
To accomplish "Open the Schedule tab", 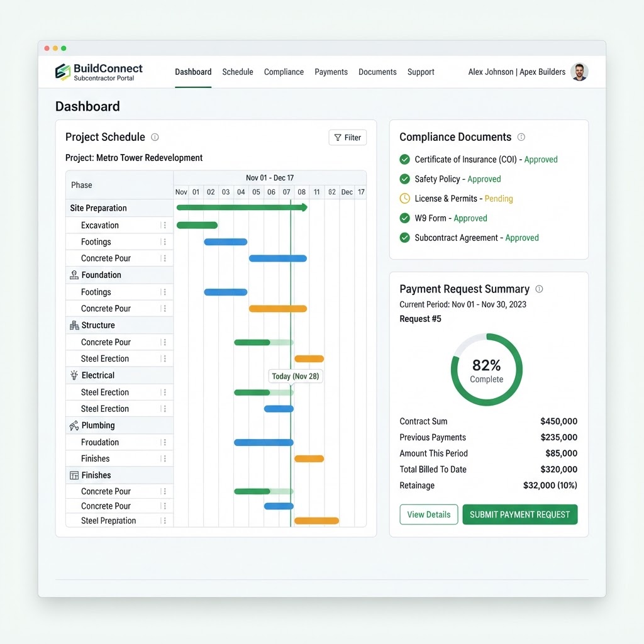I will pyautogui.click(x=238, y=72).
